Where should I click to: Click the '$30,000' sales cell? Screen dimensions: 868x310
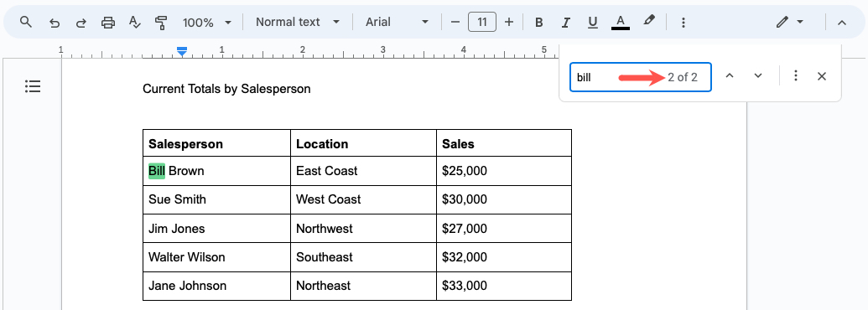[504, 199]
